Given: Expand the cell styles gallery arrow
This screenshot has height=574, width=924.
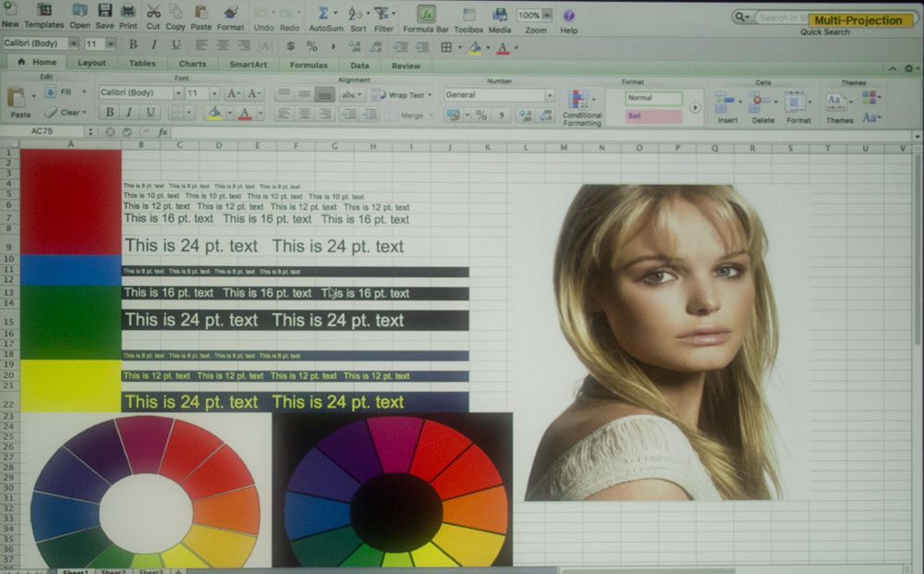Looking at the screenshot, I should [695, 108].
